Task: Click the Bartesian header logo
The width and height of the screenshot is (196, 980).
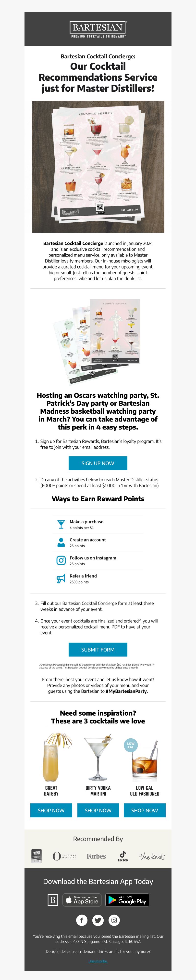Action: [x=98, y=29]
